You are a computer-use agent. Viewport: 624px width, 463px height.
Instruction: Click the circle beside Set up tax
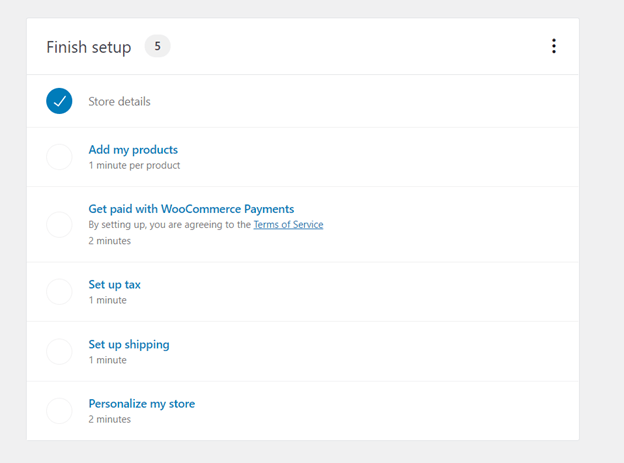coord(59,292)
